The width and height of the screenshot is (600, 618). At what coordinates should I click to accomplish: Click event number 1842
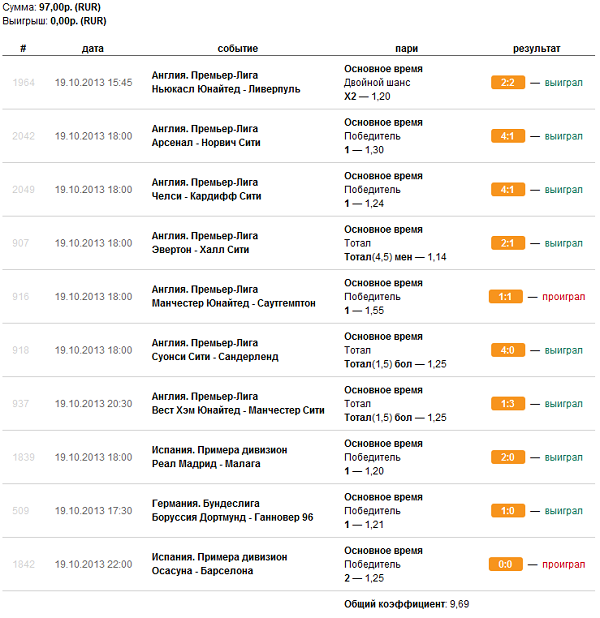pyautogui.click(x=23, y=564)
